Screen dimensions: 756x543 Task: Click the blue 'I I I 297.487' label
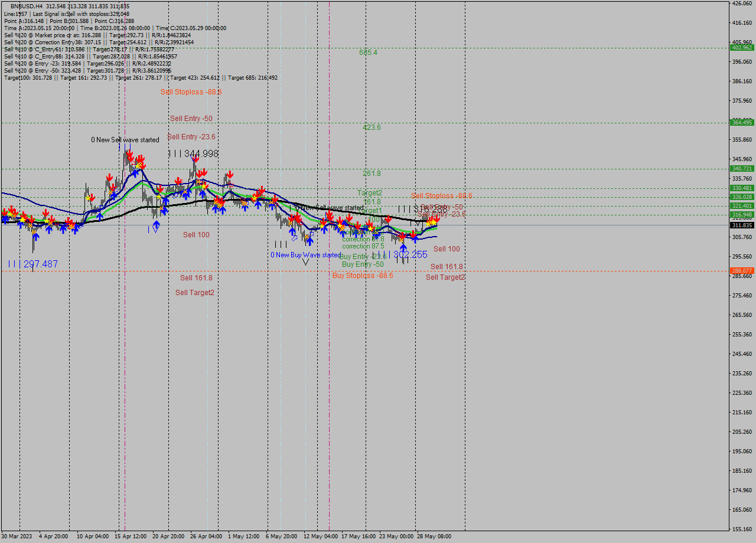click(34, 264)
